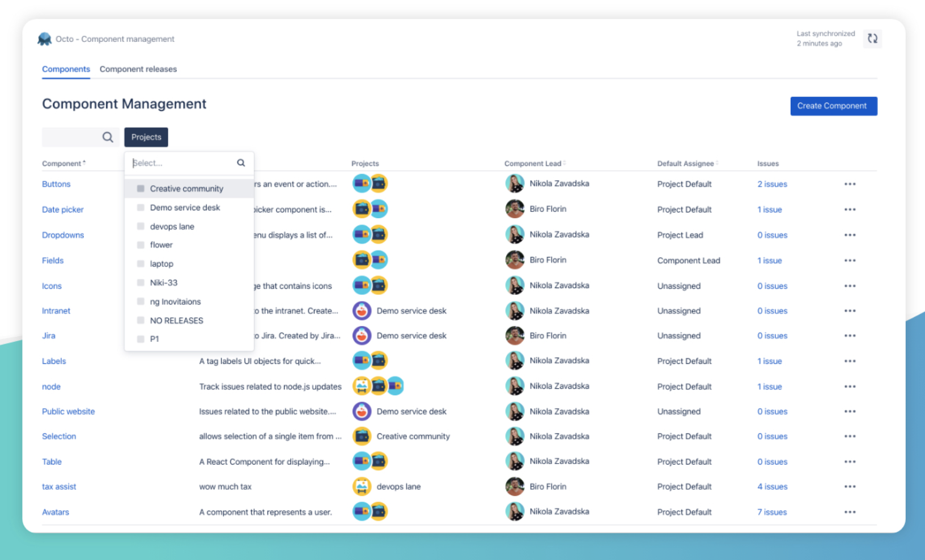Click Biro Florin's avatar in the Date picker row
The image size is (925, 560).
pos(515,209)
